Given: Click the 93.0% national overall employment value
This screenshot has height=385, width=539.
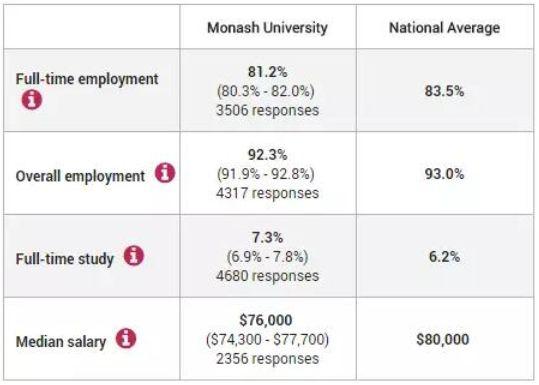Looking at the screenshot, I should 444,174.
